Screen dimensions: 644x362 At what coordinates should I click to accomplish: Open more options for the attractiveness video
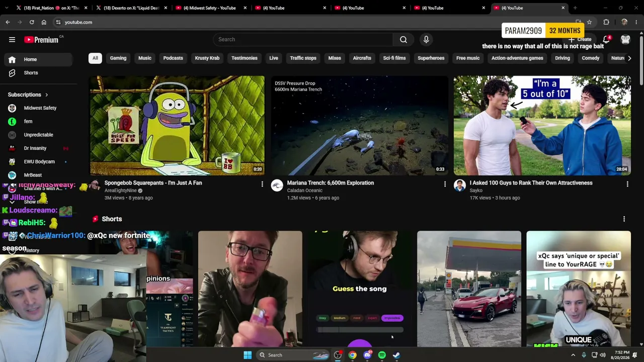coord(627,185)
